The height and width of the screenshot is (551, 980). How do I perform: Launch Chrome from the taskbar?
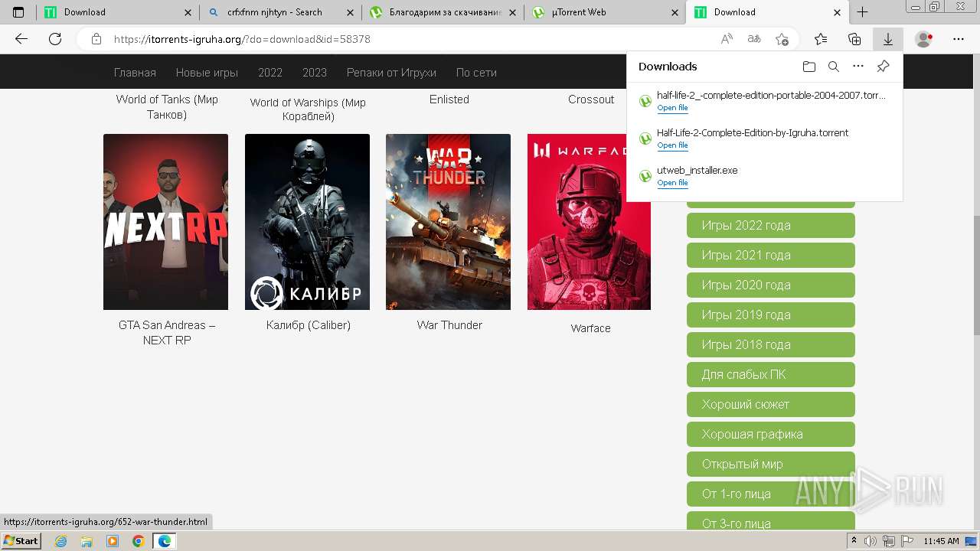click(138, 541)
